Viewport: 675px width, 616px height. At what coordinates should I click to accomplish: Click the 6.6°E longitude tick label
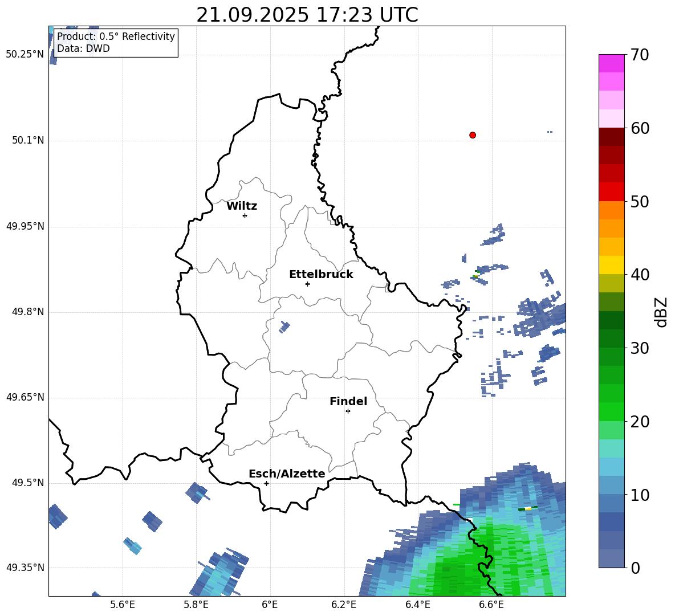491,605
